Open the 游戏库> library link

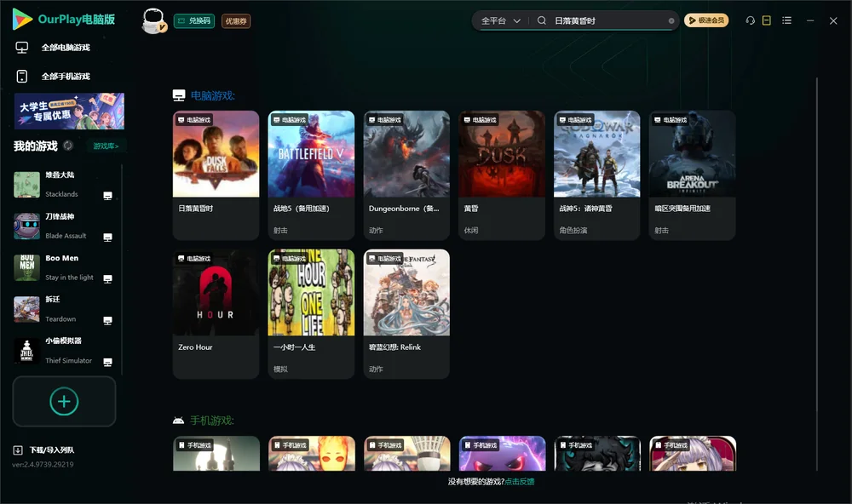(x=106, y=146)
